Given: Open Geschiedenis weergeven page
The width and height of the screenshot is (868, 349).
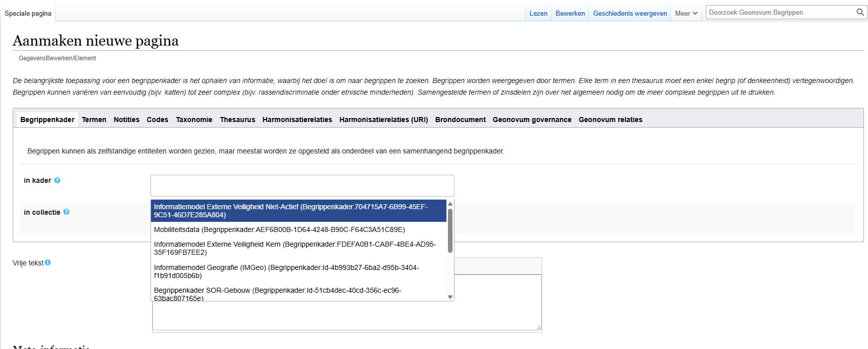Looking at the screenshot, I should coord(630,14).
